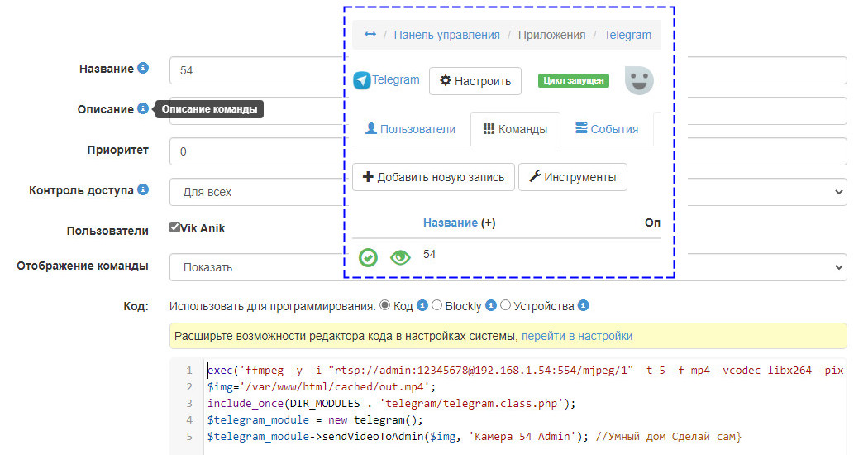
Task: Click the Название input field
Action: click(x=508, y=70)
